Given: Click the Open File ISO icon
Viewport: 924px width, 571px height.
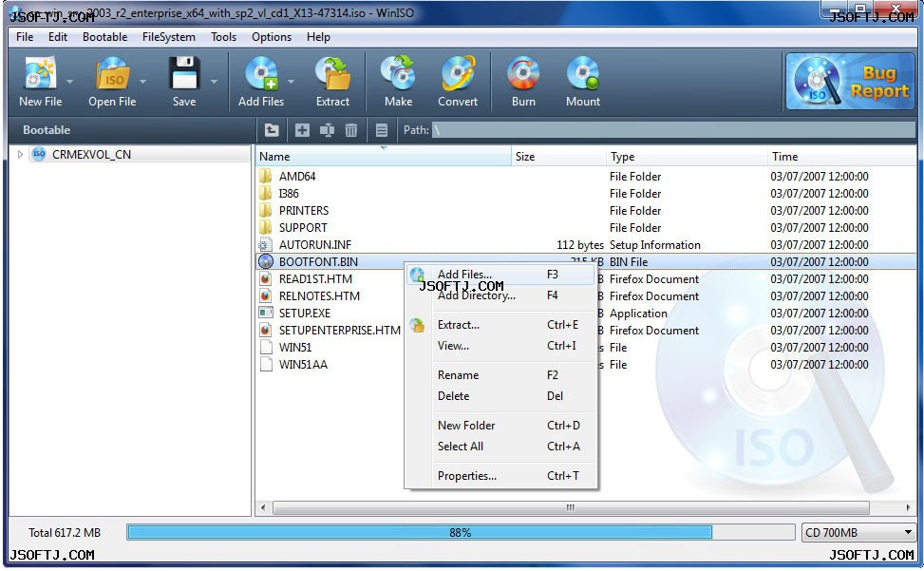Looking at the screenshot, I should click(112, 74).
